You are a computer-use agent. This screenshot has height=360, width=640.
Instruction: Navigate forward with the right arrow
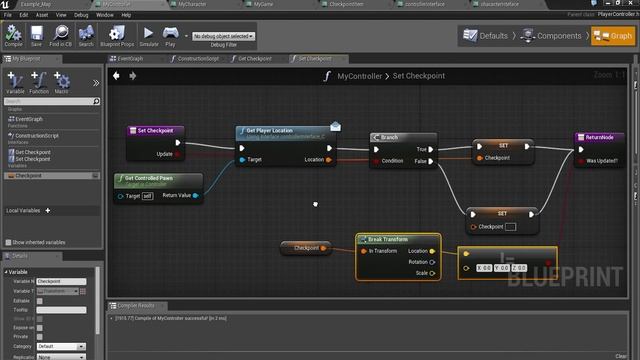[x=133, y=76]
